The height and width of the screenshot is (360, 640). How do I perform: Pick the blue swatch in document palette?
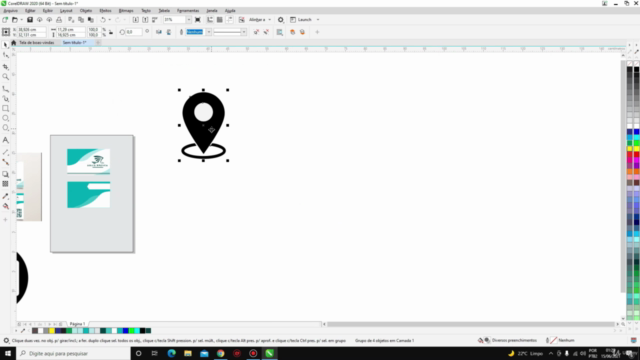tap(126, 331)
